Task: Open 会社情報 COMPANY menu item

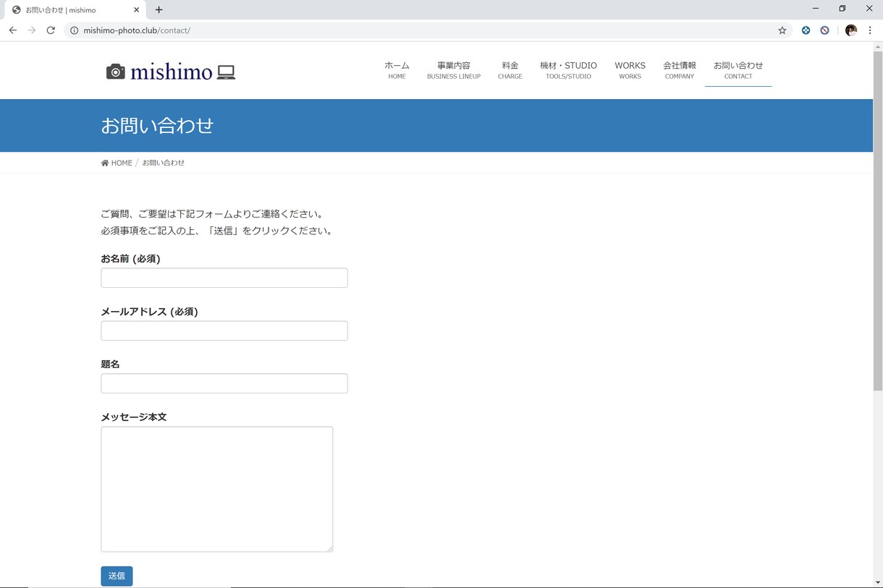Action: tap(680, 70)
